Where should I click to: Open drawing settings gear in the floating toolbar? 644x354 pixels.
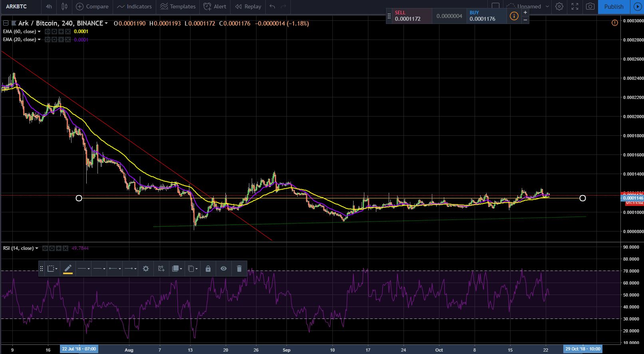tap(146, 269)
